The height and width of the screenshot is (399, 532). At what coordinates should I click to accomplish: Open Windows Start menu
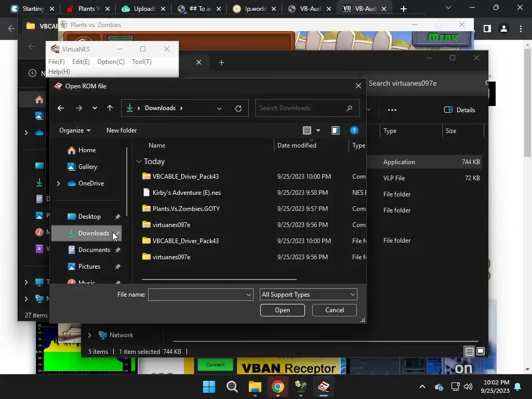tap(209, 387)
